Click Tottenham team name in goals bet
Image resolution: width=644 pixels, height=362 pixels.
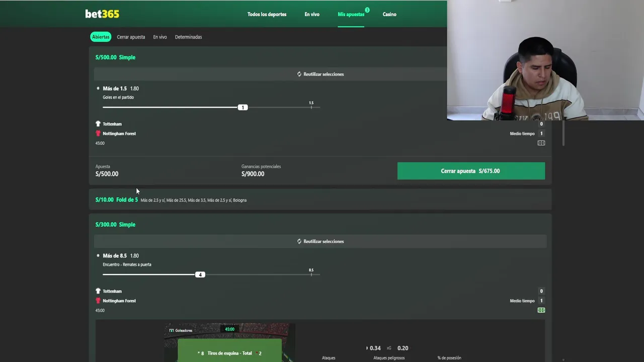coord(112,124)
